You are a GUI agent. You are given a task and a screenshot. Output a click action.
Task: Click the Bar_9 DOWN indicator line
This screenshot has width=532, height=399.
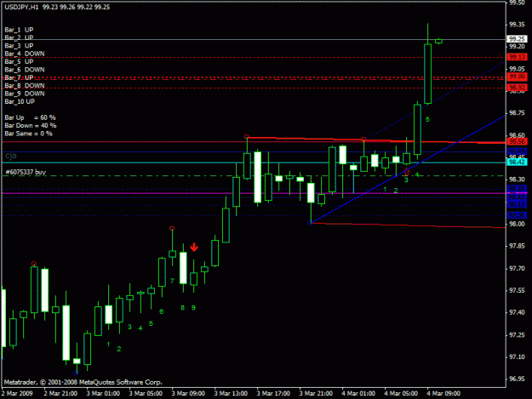[25, 94]
